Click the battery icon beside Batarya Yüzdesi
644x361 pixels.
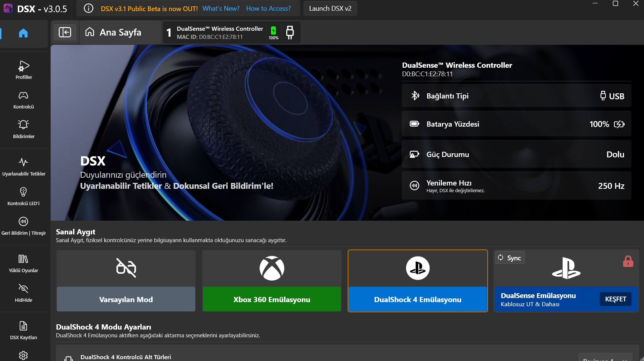tap(415, 124)
